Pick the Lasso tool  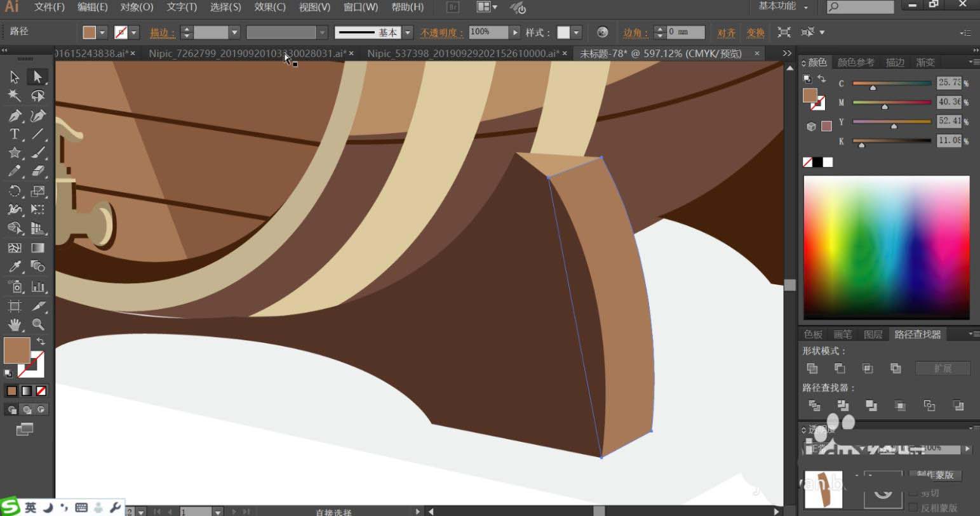pyautogui.click(x=37, y=96)
